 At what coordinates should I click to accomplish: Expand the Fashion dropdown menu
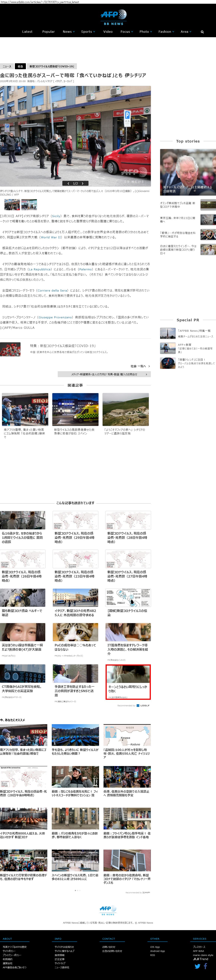pos(166,32)
